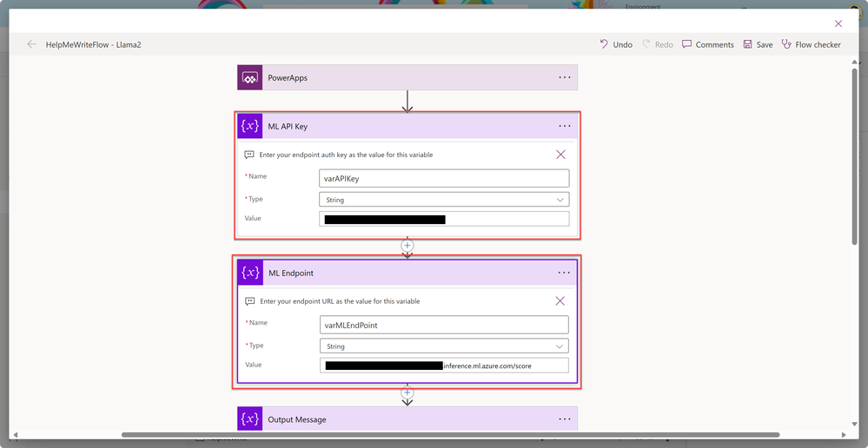Viewport: 868px width, 448px height.
Task: Edit the varAPIKey name field
Action: [x=444, y=179]
